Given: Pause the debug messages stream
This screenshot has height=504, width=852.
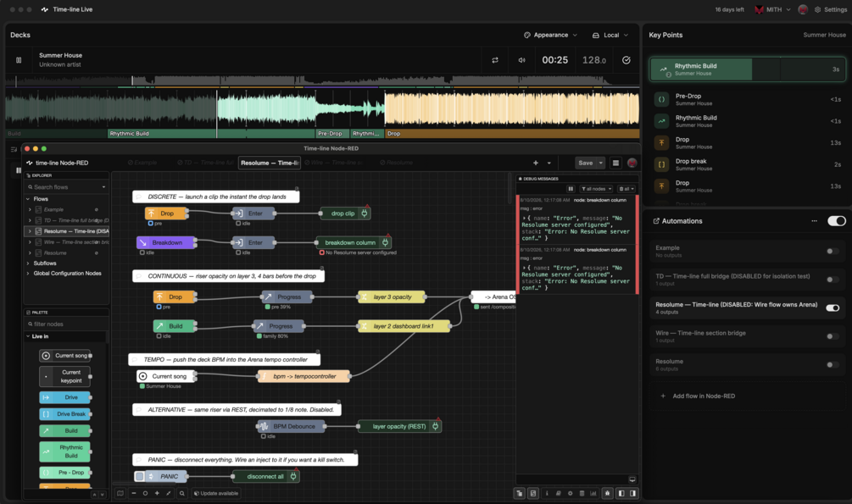Looking at the screenshot, I should 571,189.
